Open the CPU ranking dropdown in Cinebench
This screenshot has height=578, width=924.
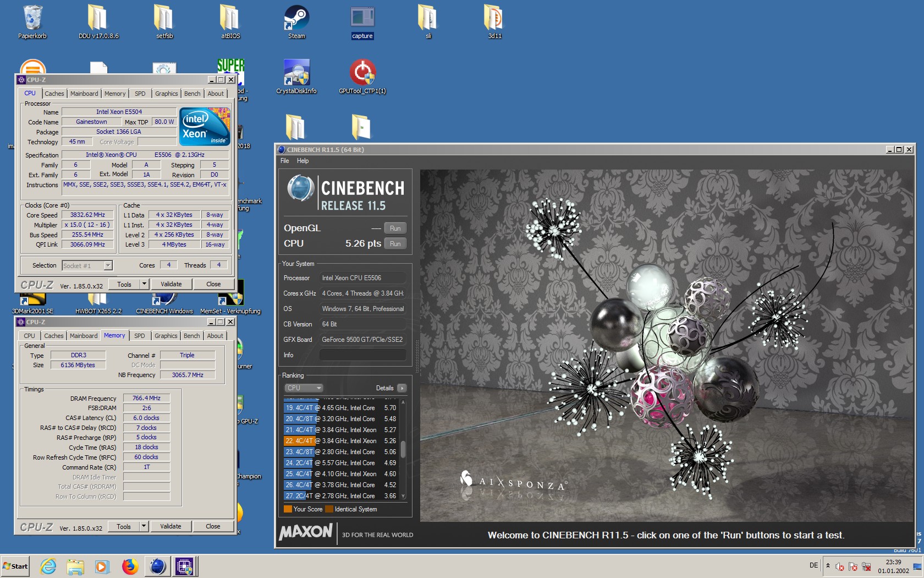(304, 388)
